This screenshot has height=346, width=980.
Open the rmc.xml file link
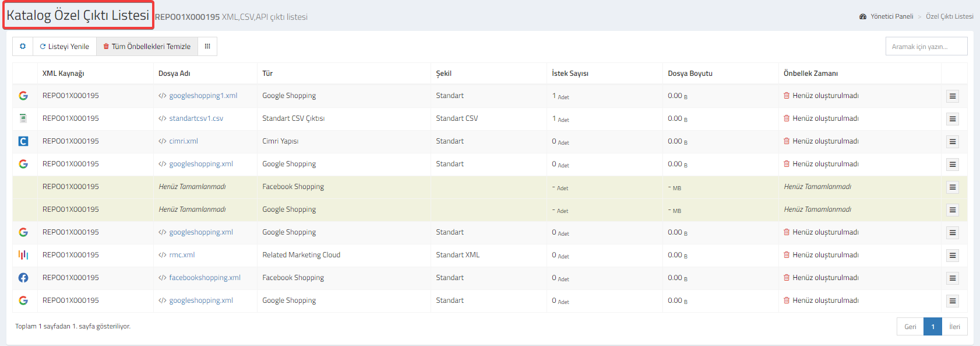pyautogui.click(x=182, y=255)
